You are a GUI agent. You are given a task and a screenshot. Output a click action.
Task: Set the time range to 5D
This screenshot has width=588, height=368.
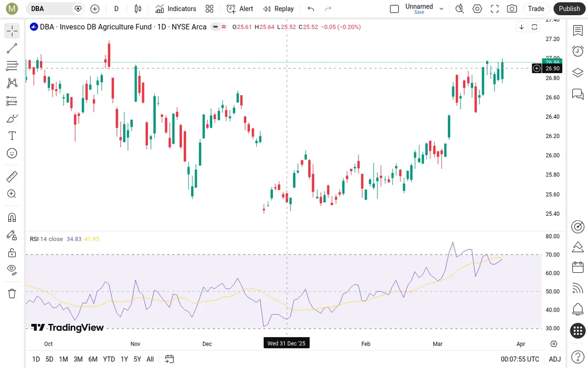pos(49,359)
